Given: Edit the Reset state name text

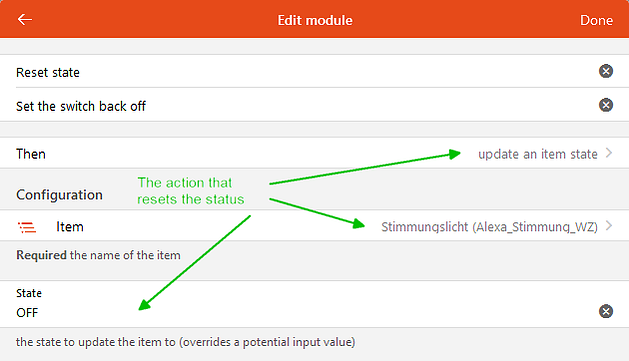Looking at the screenshot, I should [x=48, y=73].
